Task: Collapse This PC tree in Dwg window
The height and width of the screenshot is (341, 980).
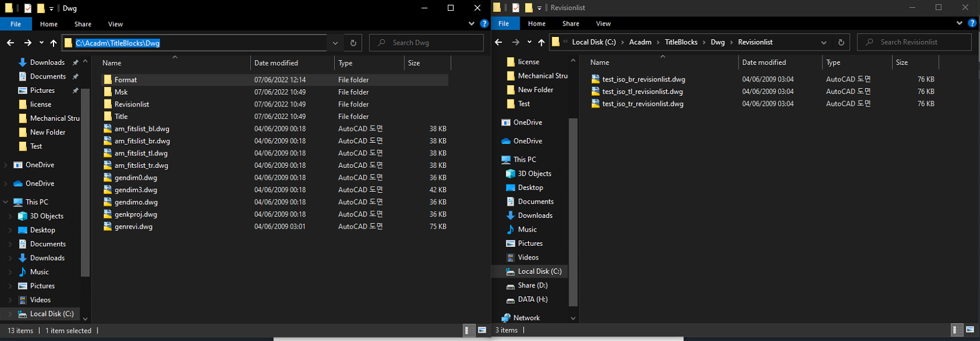Action: [6, 202]
